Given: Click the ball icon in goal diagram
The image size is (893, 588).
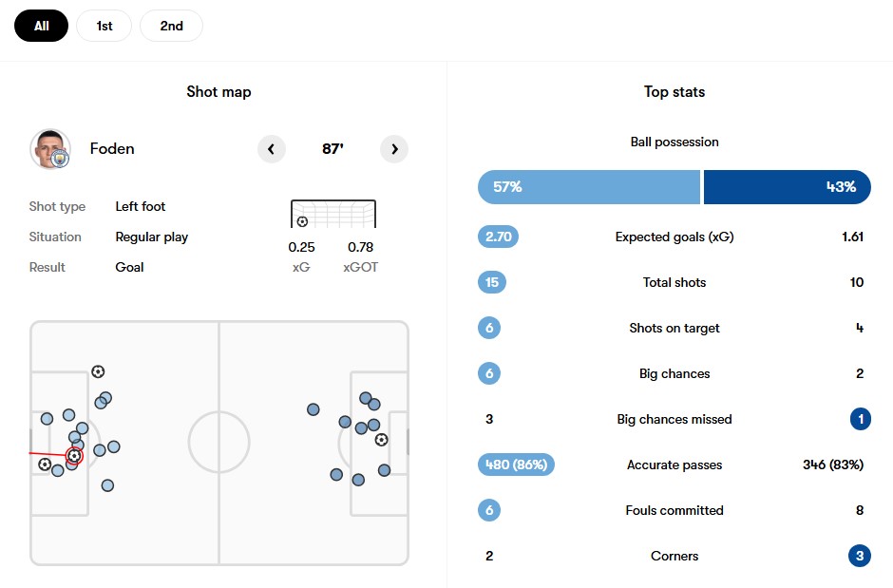Looking at the screenshot, I should (302, 221).
